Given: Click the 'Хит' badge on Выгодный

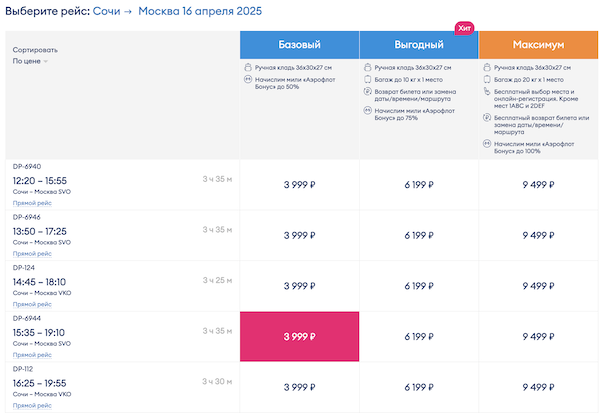Looking at the screenshot, I should click(464, 28).
